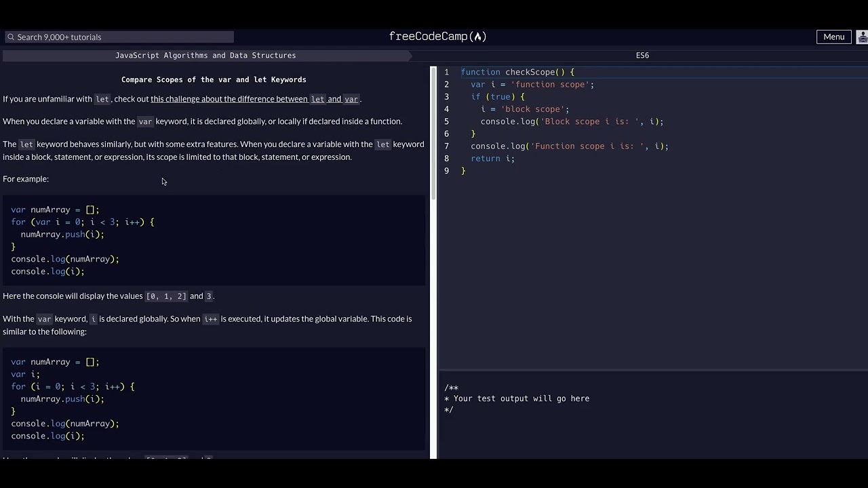Click editor line number 9
Viewport: 868px width, 488px height.
(x=446, y=171)
